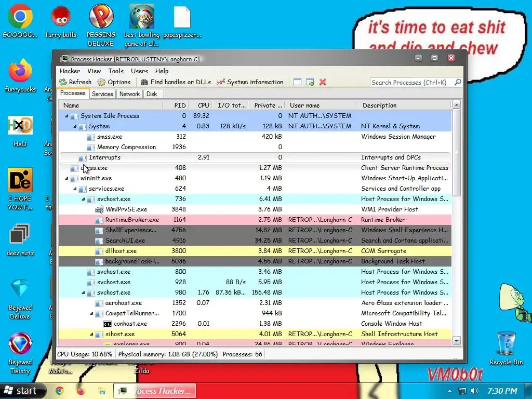Click scrollbar up arrow in process list
This screenshot has width=532, height=399.
tap(457, 105)
